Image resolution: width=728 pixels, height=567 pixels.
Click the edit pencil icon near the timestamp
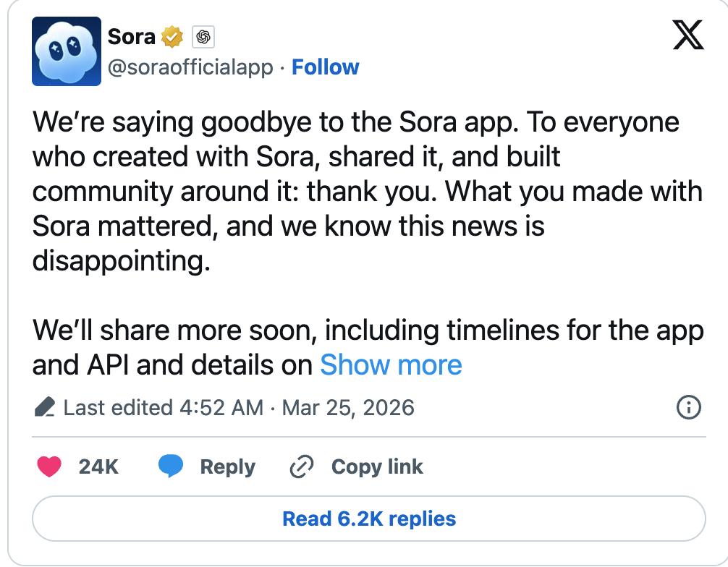[46, 407]
